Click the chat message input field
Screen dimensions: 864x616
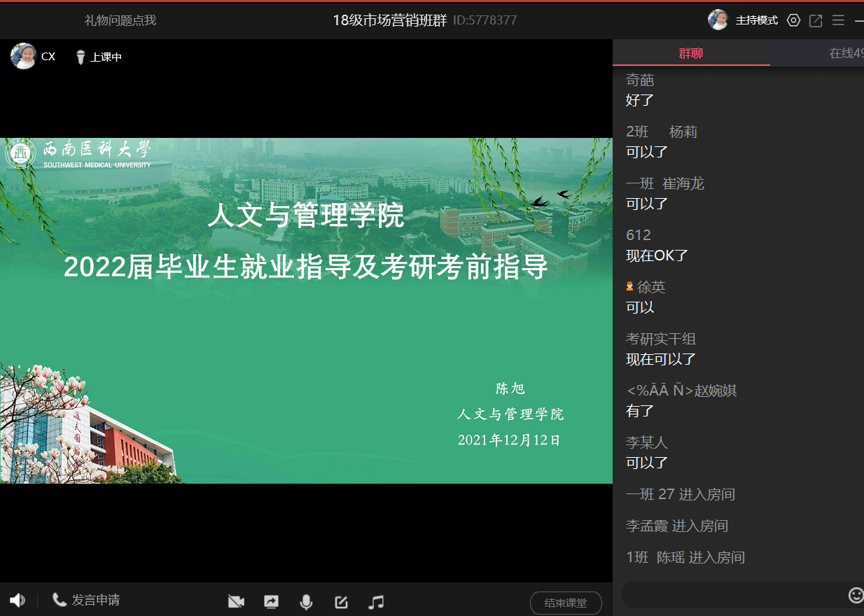732,595
